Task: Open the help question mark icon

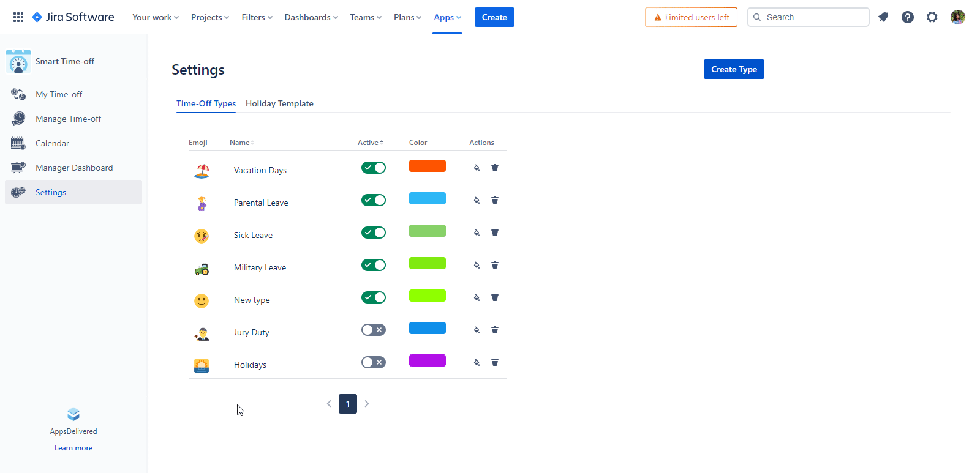Action: (908, 17)
